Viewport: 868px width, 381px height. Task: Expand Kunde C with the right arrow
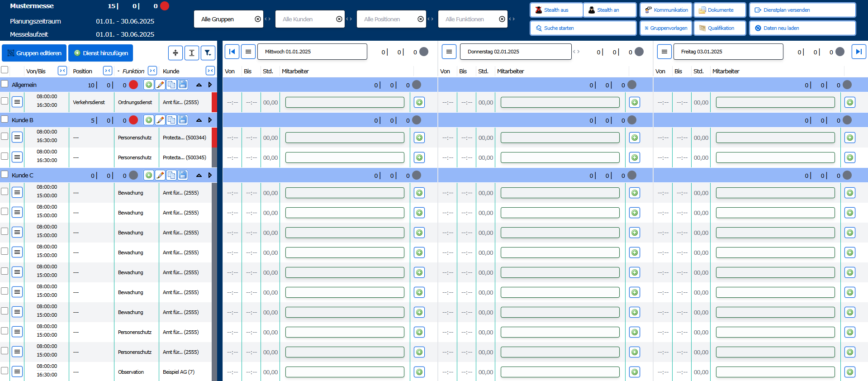210,175
